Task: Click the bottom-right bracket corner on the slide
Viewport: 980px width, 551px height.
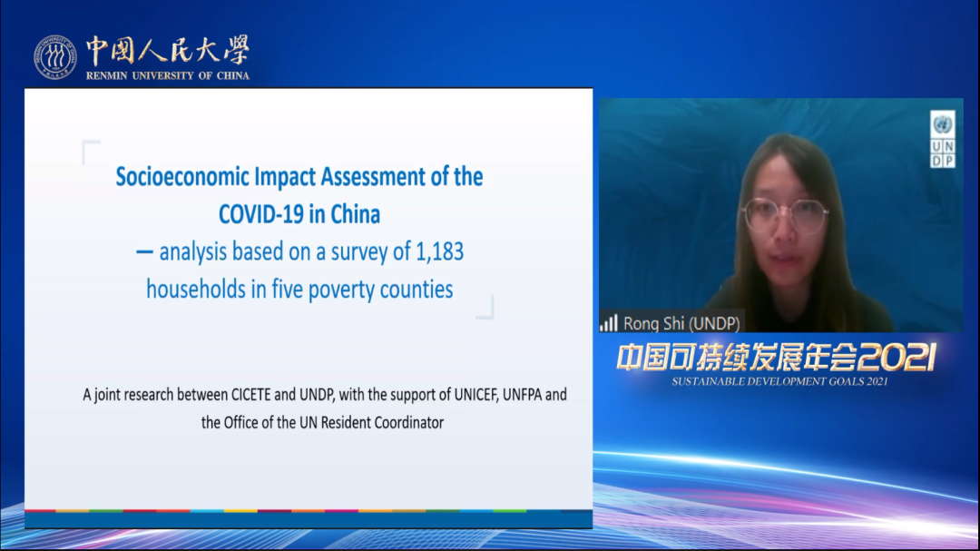Action: (x=486, y=310)
